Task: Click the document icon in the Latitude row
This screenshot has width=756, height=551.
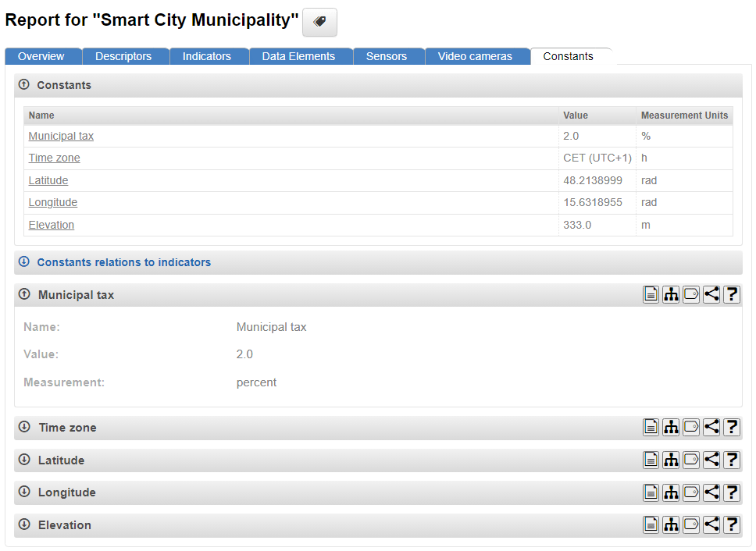Action: [x=651, y=460]
